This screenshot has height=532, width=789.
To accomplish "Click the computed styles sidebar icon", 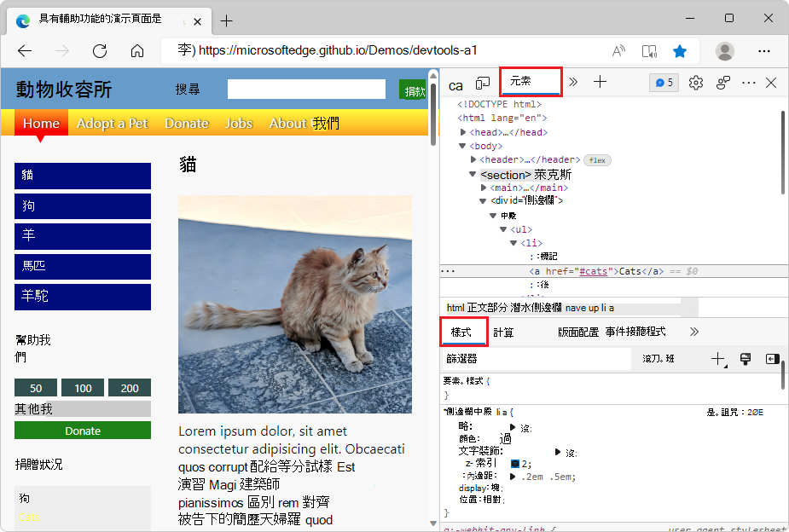I will click(773, 359).
